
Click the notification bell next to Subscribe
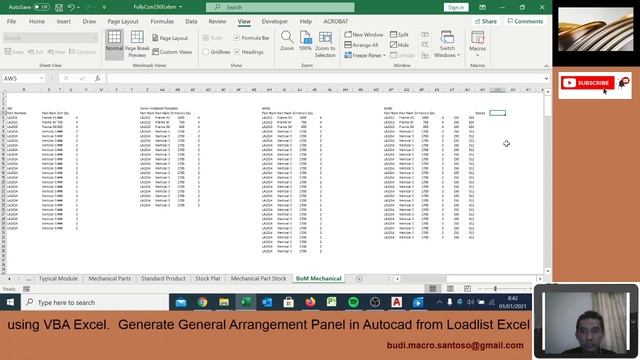coord(623,83)
